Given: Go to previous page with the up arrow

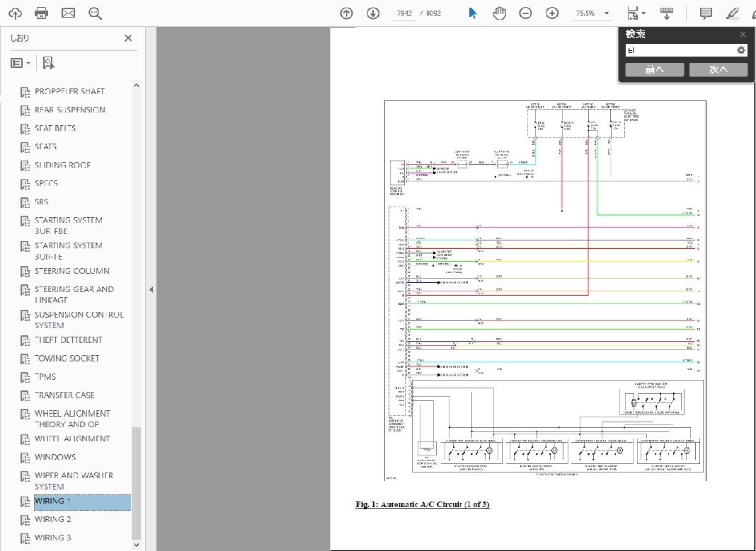Looking at the screenshot, I should coord(346,13).
